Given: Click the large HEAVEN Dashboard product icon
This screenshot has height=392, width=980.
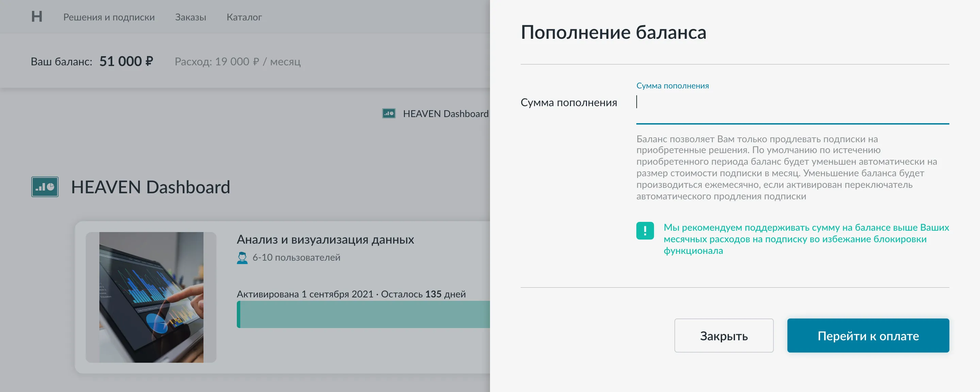Looking at the screenshot, I should [45, 187].
